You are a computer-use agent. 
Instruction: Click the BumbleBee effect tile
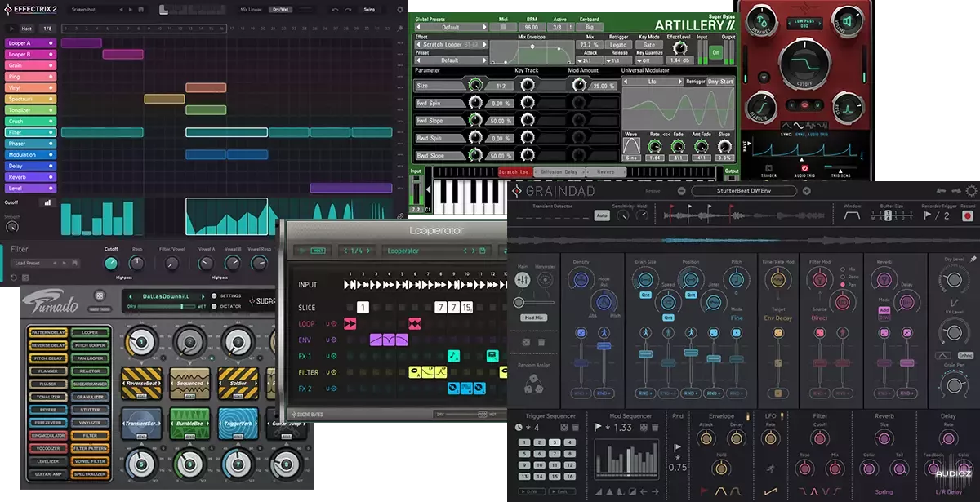(x=189, y=424)
